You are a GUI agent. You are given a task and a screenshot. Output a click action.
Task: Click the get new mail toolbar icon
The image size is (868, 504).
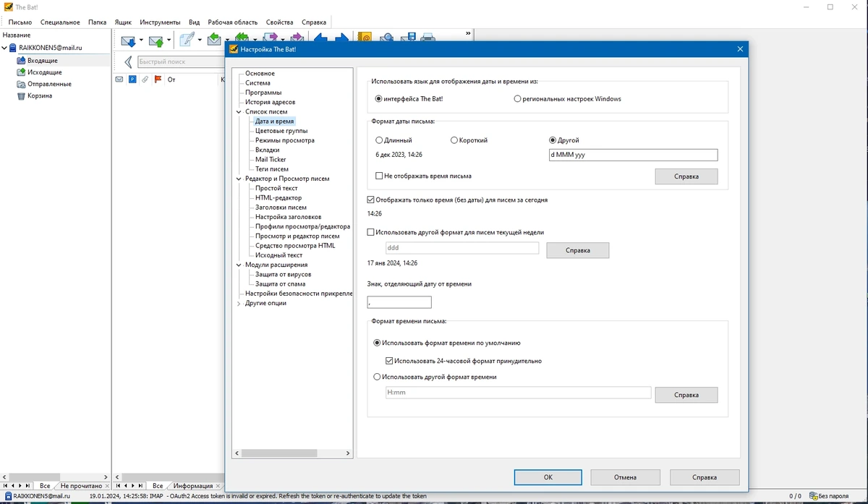(x=128, y=40)
